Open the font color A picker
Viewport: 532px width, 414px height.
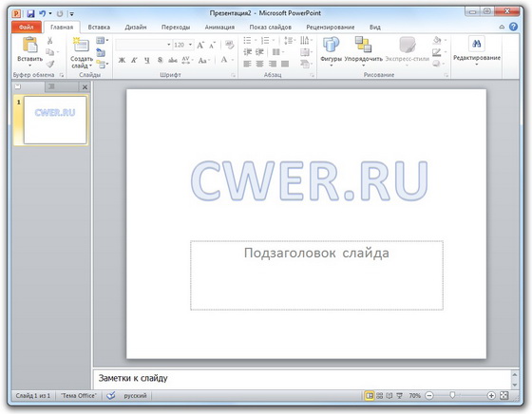(x=224, y=61)
